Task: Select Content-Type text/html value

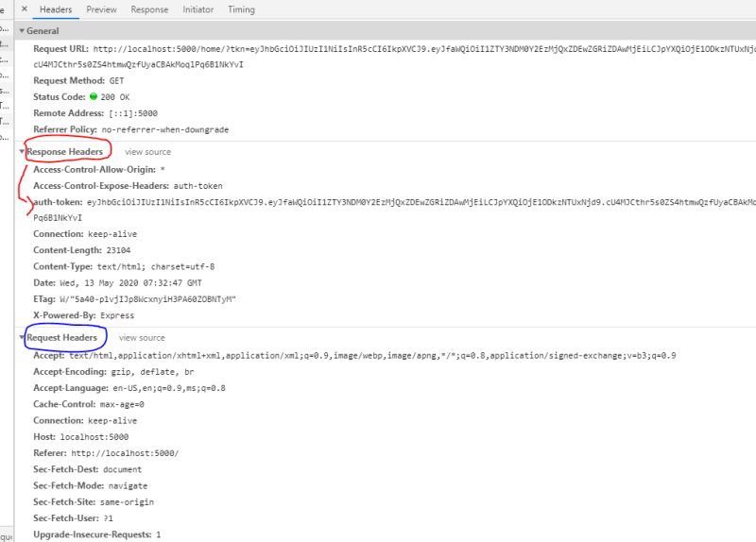Action: coord(156,267)
